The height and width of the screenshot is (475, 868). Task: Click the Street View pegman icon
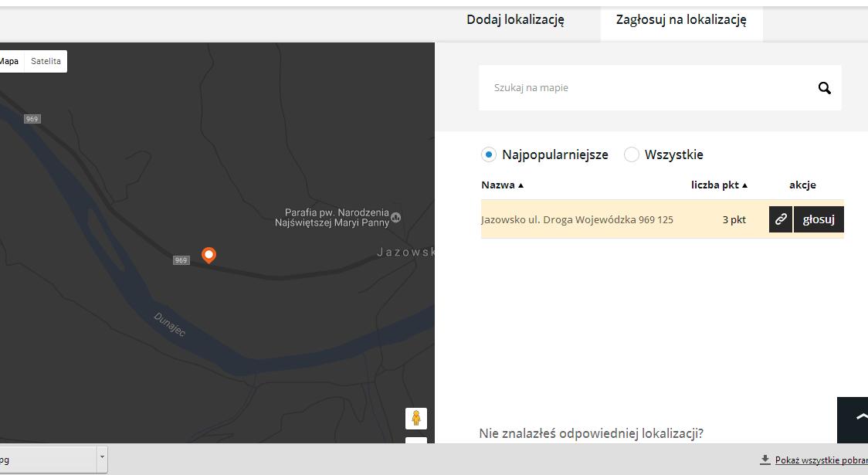tap(415, 418)
